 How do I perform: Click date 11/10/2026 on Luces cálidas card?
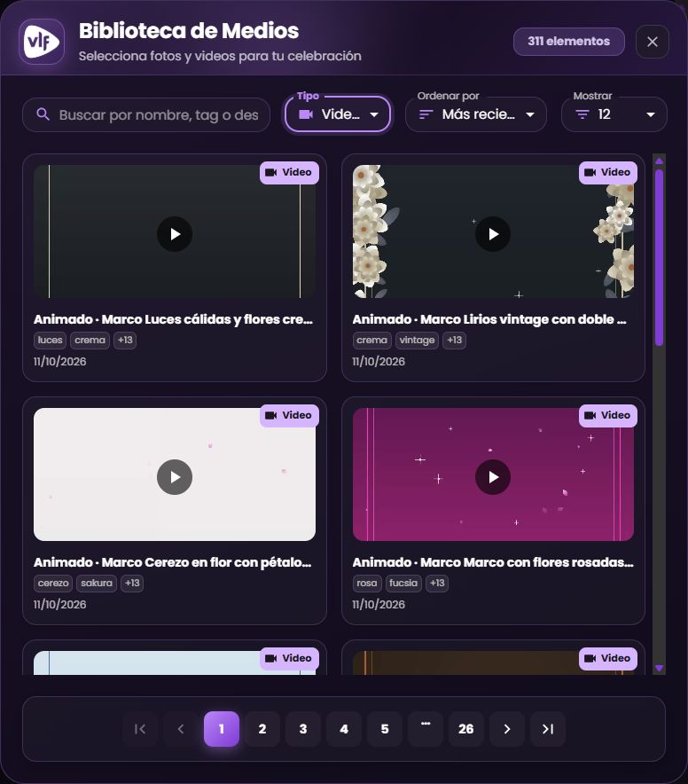click(x=59, y=362)
